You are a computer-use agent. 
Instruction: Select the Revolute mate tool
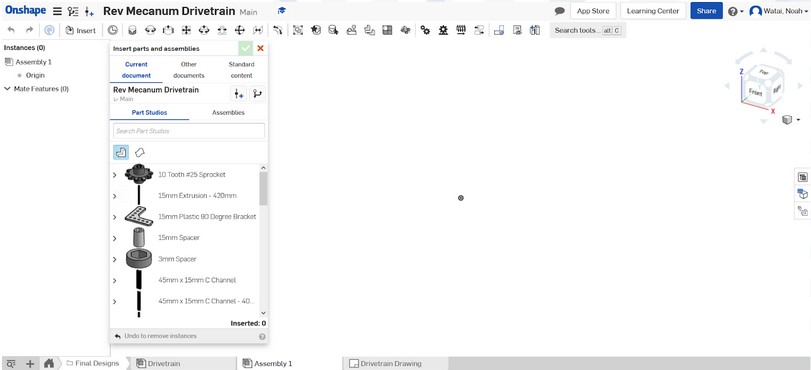pos(150,31)
